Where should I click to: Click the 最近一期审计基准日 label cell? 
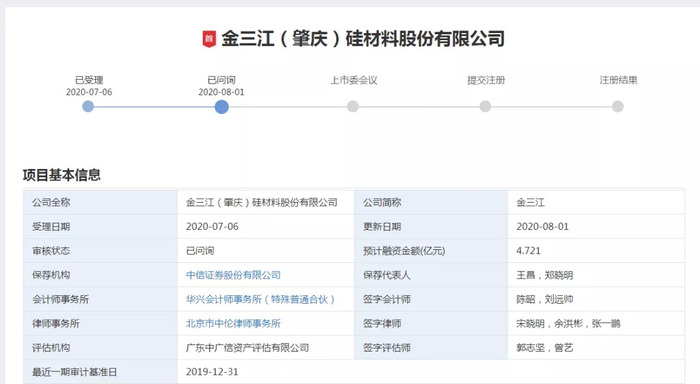click(x=100, y=371)
